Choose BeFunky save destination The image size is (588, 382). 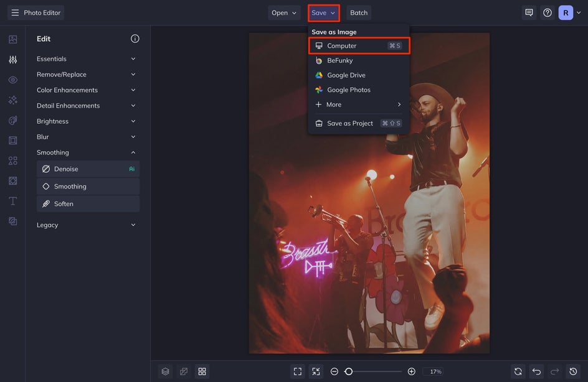coord(359,60)
